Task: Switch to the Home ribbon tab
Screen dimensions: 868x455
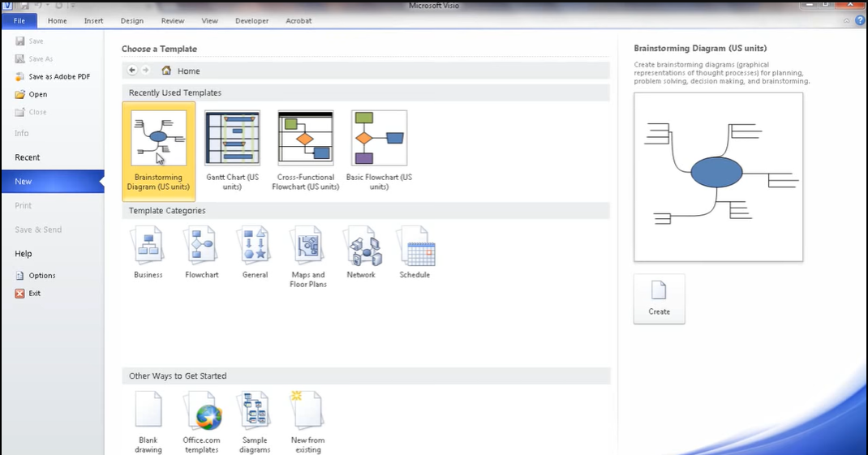Action: pos(57,20)
